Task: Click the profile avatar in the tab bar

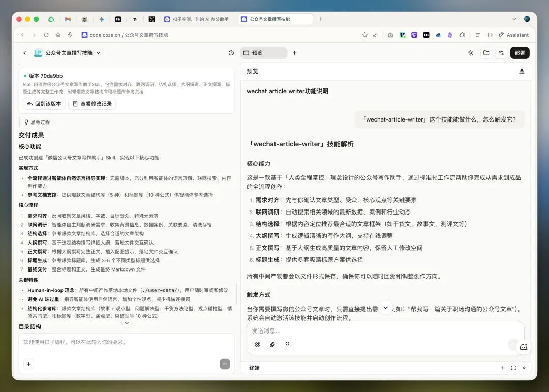Action: (x=527, y=19)
